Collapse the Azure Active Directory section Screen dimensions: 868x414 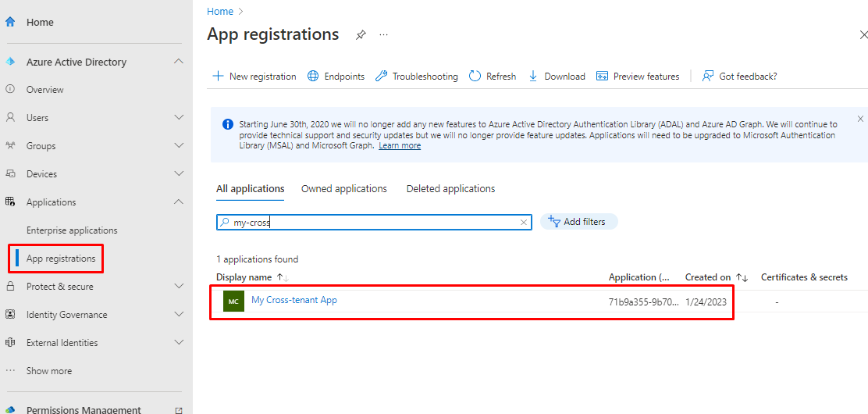[179, 62]
